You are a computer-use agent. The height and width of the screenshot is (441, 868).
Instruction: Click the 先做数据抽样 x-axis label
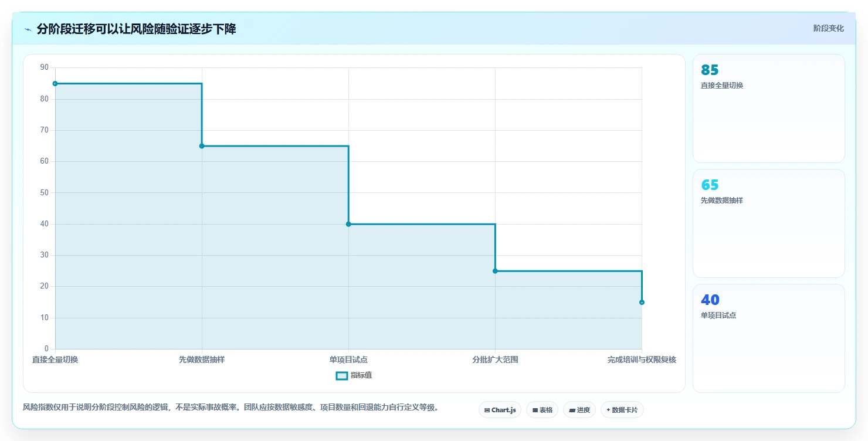[x=202, y=359]
